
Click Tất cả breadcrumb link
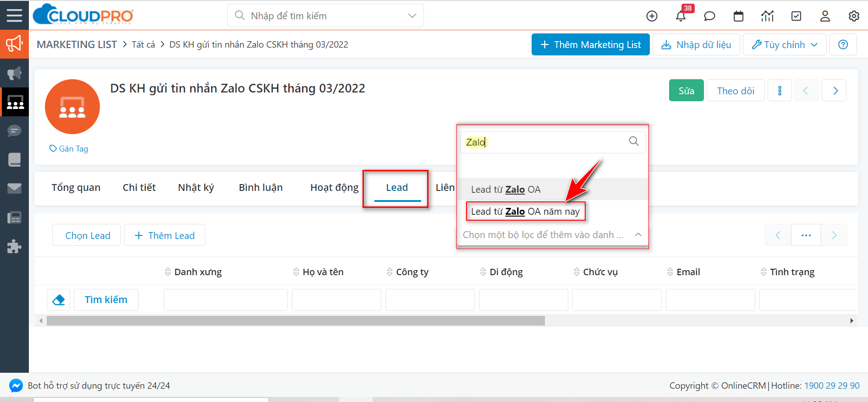pos(143,44)
